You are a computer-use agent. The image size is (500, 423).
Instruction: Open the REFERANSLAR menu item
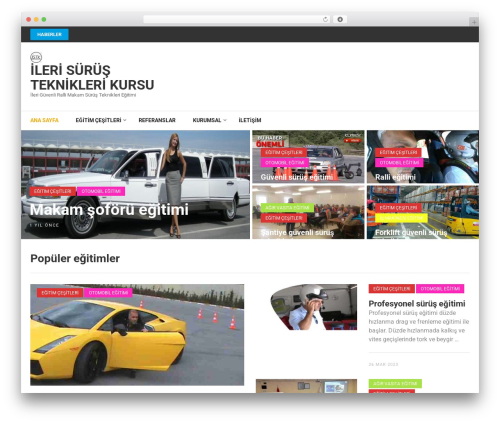(x=157, y=120)
